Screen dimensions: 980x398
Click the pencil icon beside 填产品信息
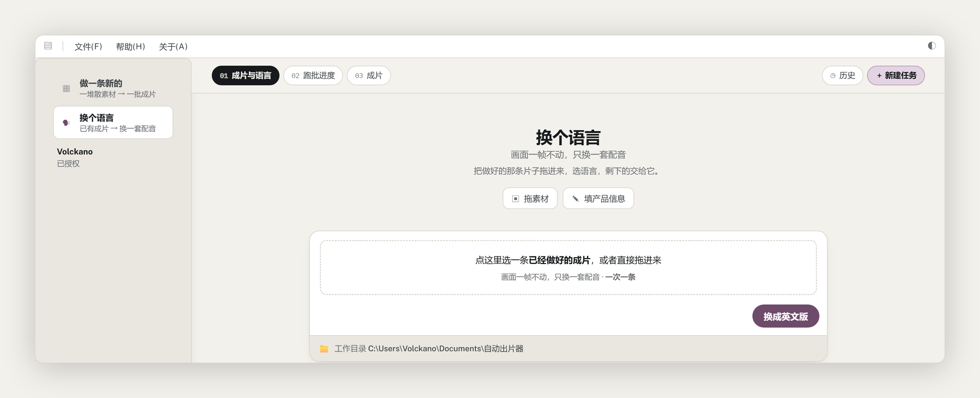click(x=575, y=199)
